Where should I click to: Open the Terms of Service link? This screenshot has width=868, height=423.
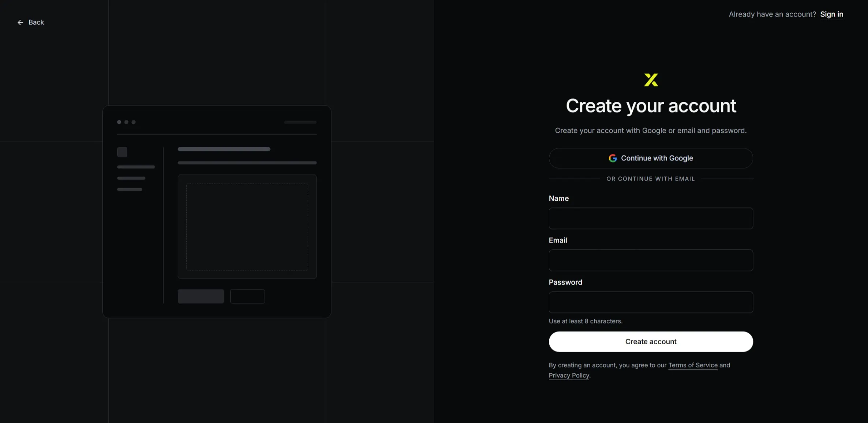point(693,365)
